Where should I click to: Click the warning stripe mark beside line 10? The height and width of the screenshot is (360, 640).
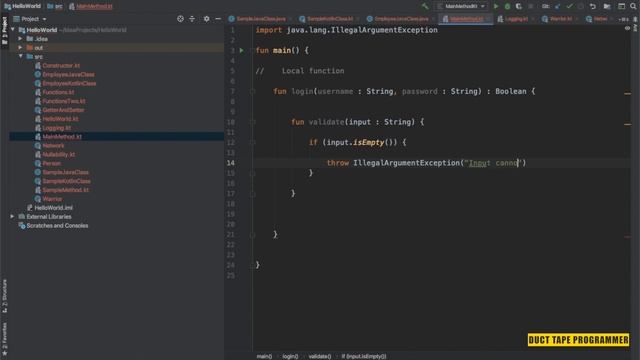tap(627, 124)
